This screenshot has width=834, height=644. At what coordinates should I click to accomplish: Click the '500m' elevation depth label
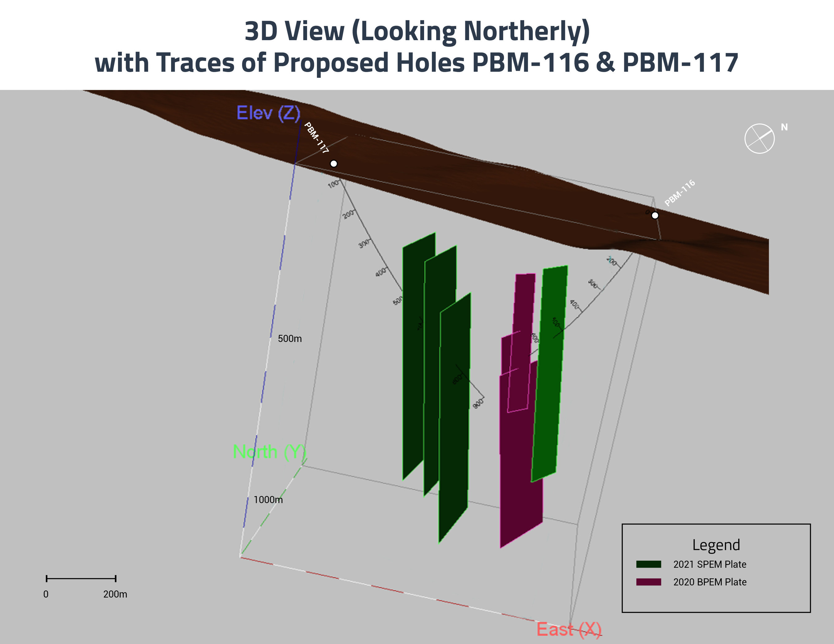point(290,339)
